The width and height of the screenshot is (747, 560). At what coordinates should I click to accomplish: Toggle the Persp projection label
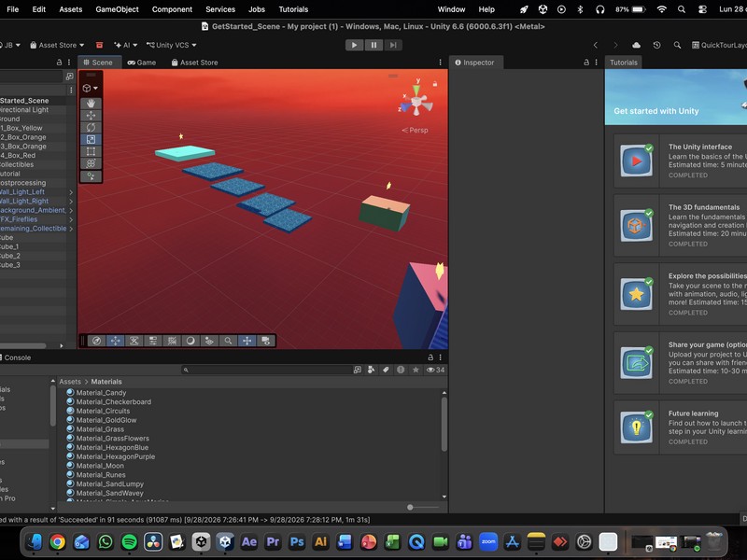pyautogui.click(x=415, y=130)
